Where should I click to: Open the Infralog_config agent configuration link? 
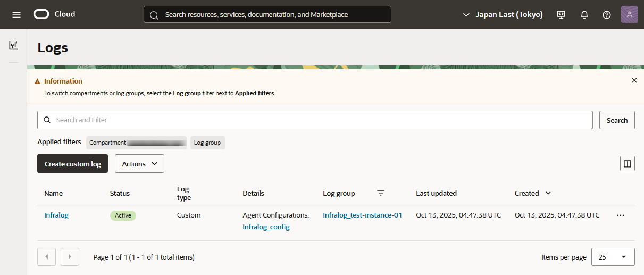266,227
